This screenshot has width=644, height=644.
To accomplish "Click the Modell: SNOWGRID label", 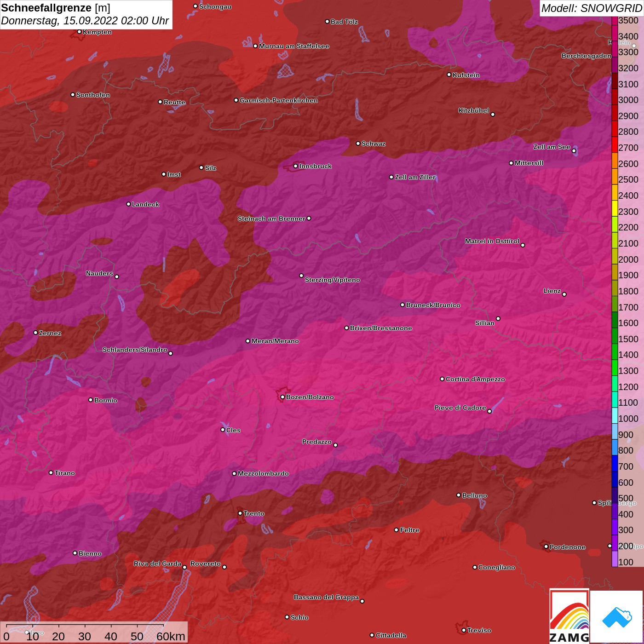I will pos(592,8).
